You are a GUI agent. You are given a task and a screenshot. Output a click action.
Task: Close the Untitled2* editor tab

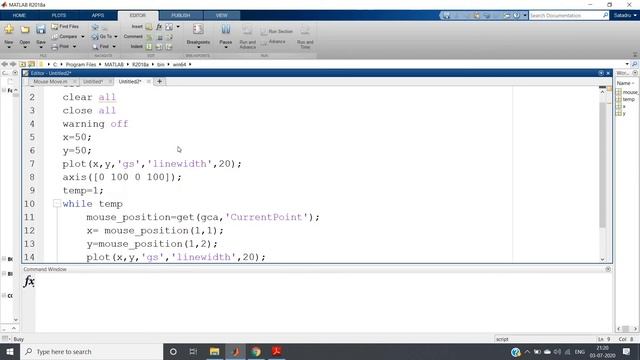point(149,82)
